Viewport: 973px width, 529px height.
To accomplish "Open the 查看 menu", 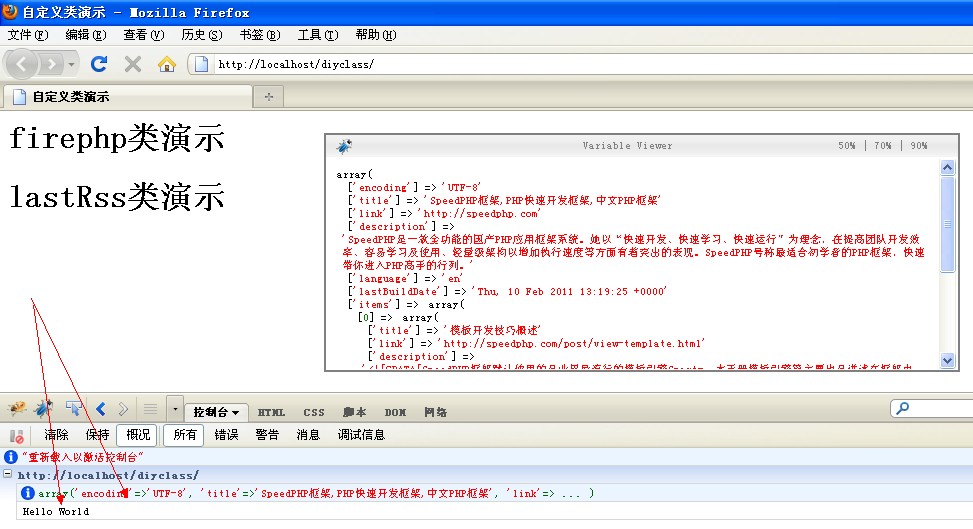I will (x=144, y=35).
